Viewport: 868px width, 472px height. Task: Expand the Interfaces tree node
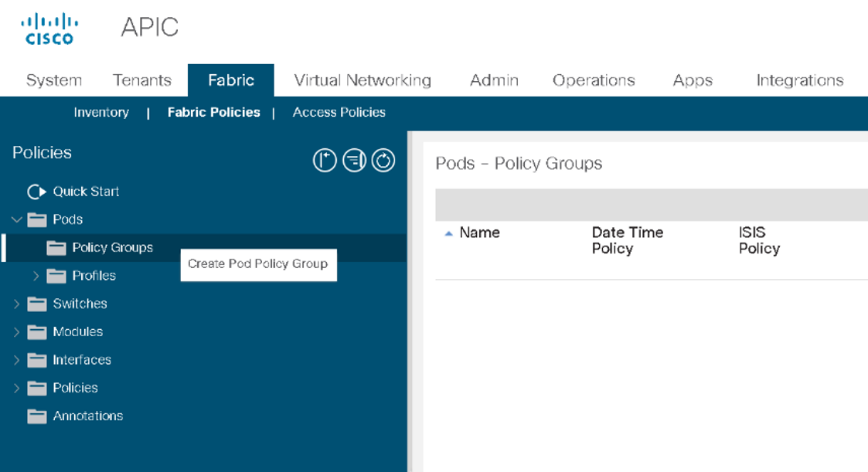click(16, 360)
